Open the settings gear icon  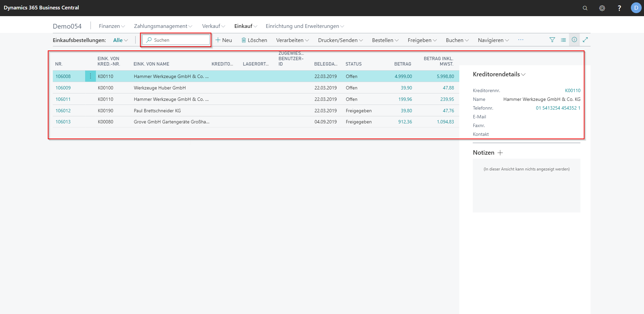(602, 8)
